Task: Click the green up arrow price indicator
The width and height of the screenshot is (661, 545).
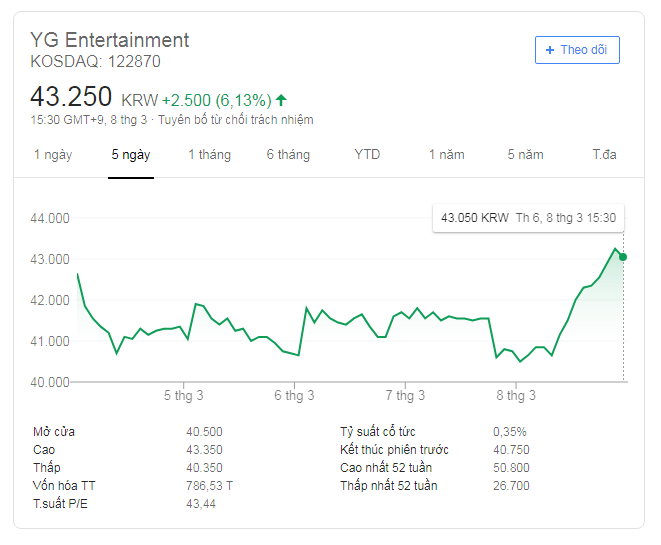Action: click(x=281, y=100)
